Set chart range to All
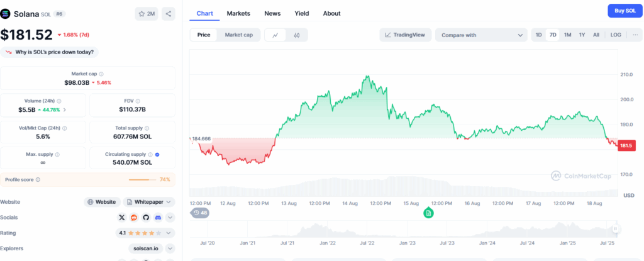This screenshot has height=261, width=644. [596, 35]
